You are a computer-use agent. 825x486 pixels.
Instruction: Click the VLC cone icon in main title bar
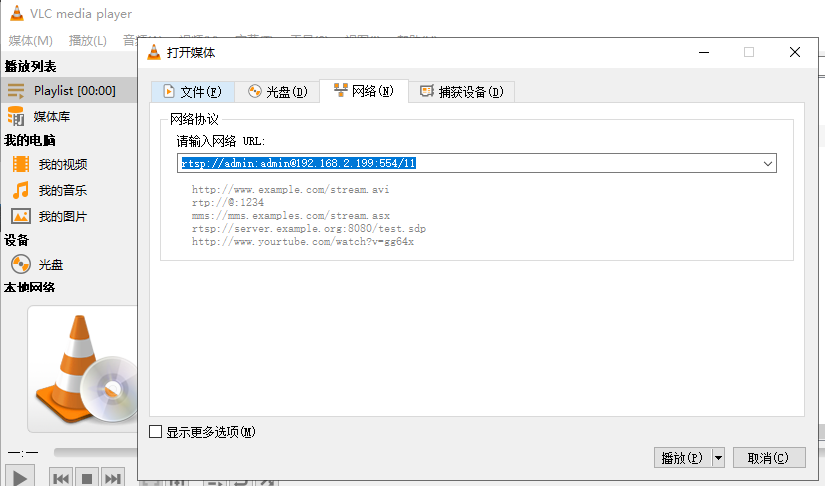(x=17, y=13)
